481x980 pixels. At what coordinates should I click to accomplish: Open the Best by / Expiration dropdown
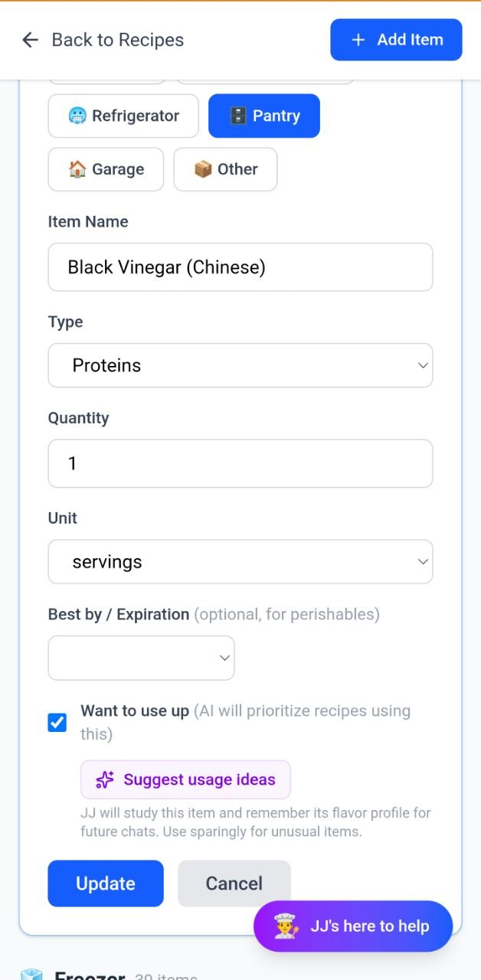click(x=141, y=658)
